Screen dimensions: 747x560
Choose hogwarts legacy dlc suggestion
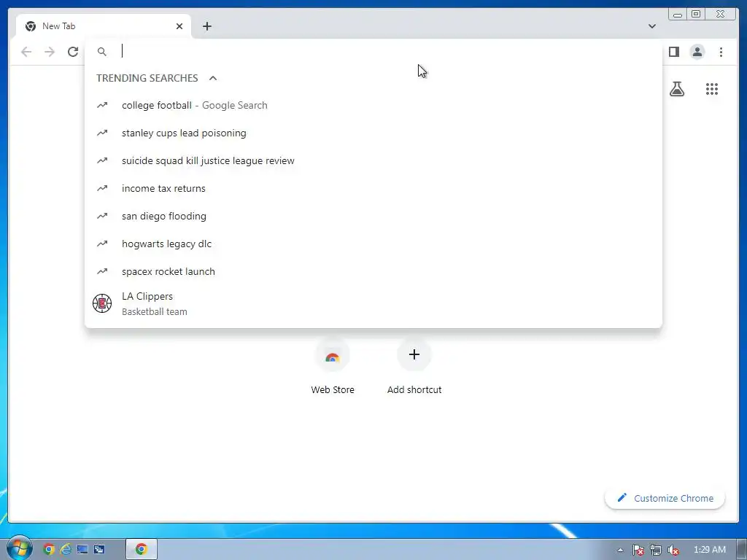point(373,244)
